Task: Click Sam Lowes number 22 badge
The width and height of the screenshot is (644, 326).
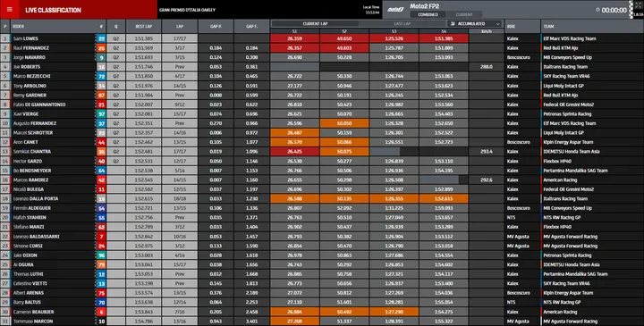Action: (x=101, y=38)
